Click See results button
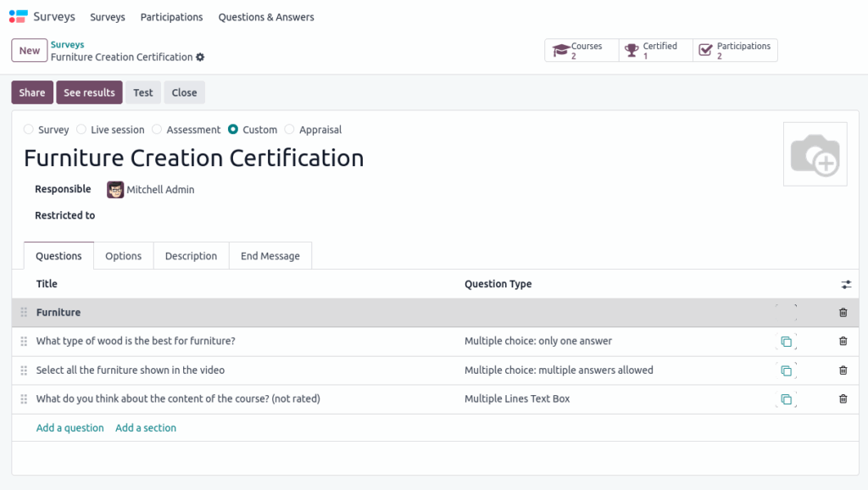 [89, 92]
